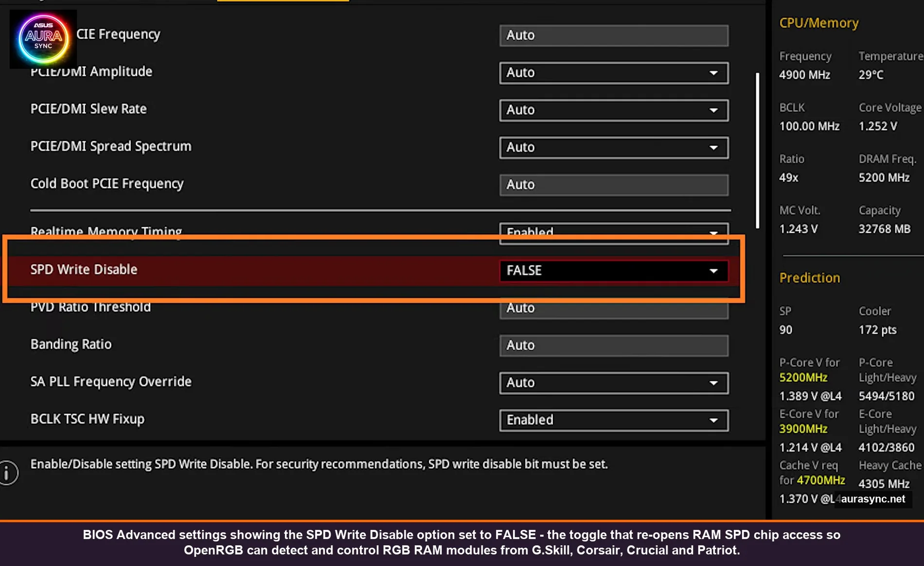The height and width of the screenshot is (566, 924).
Task: Click the Cold Boot PCIE Frequency field
Action: point(613,185)
